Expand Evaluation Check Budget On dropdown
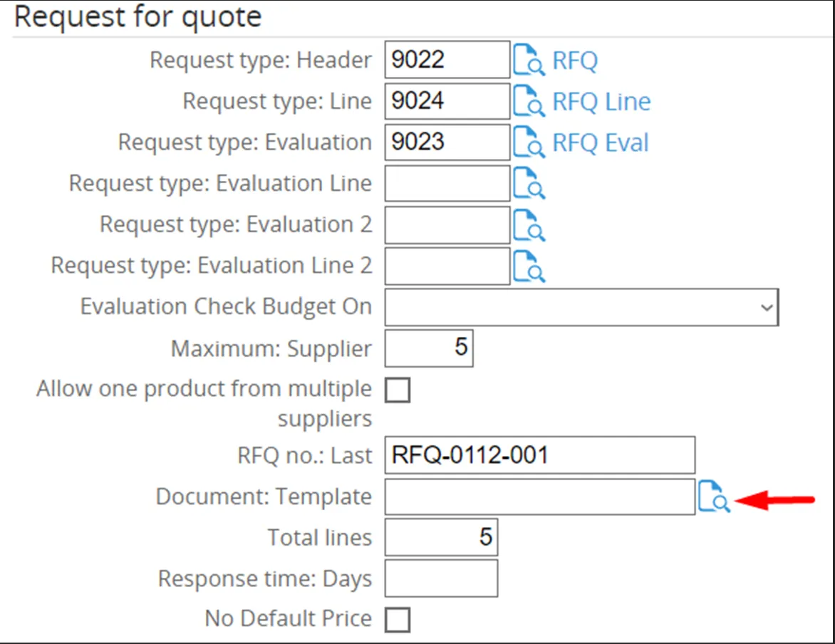 [x=581, y=307]
